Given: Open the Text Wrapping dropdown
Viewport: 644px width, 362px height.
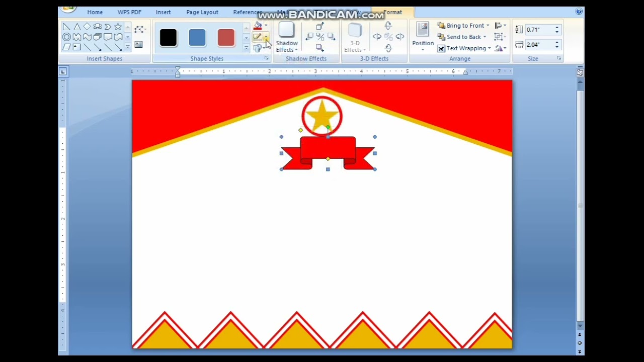Looking at the screenshot, I should pos(464,48).
